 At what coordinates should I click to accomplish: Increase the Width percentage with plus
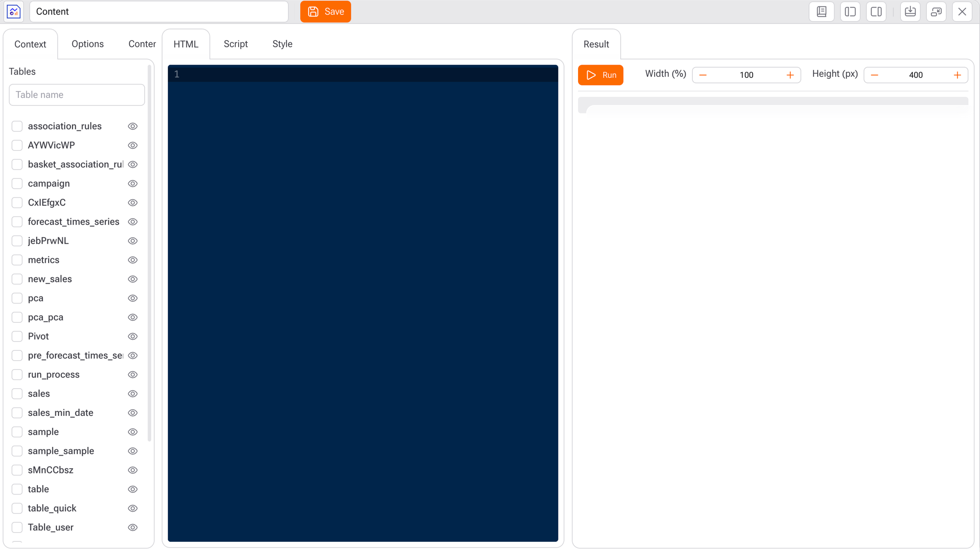790,75
